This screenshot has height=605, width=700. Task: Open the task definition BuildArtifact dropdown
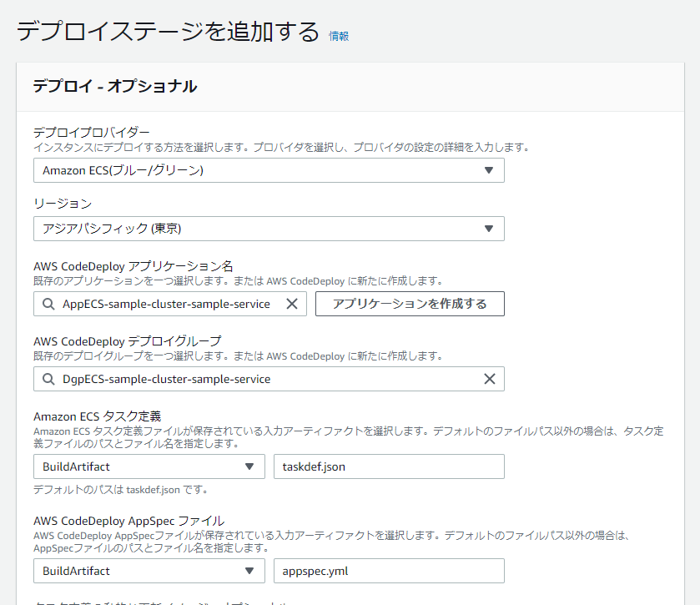[149, 466]
